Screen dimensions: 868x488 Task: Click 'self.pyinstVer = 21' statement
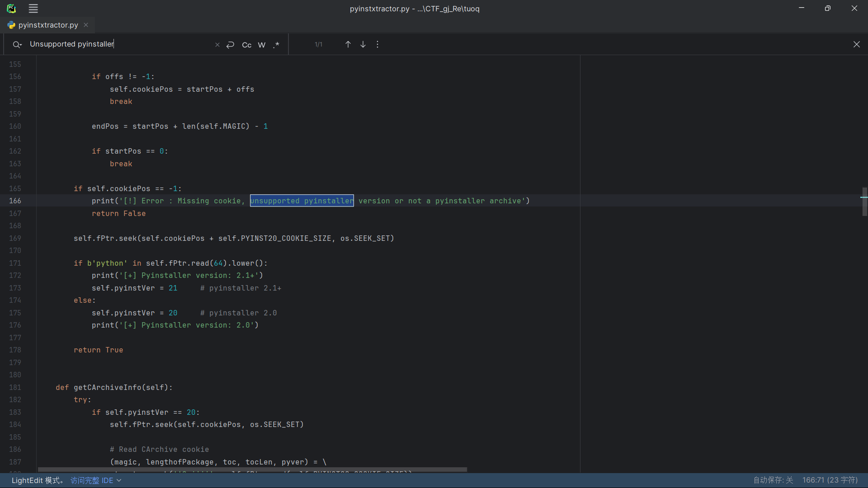click(x=135, y=288)
